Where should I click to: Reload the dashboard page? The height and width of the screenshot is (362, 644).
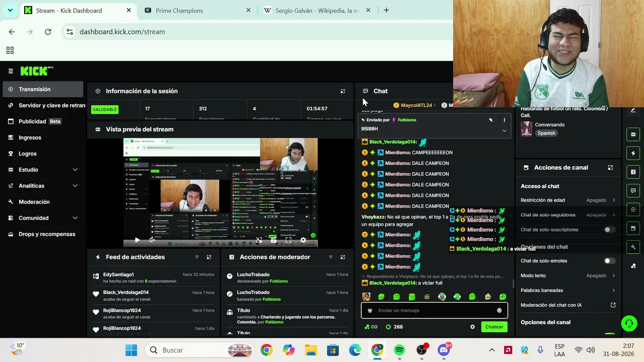tap(48, 32)
